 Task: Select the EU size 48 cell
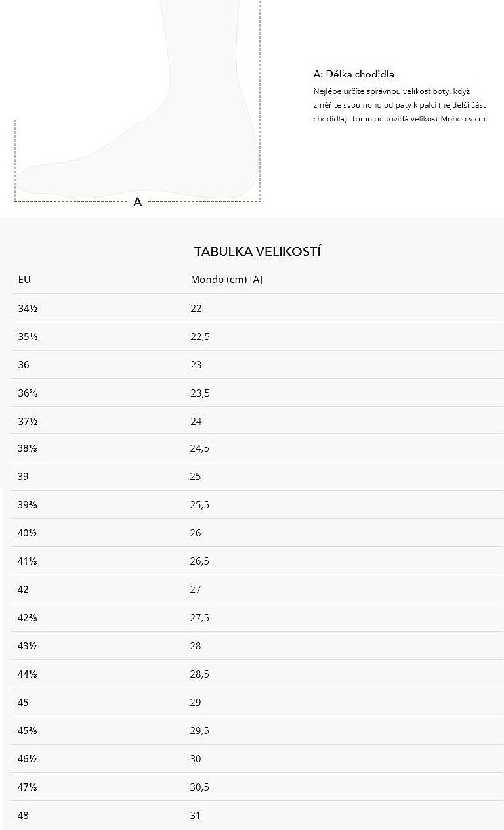click(x=24, y=815)
